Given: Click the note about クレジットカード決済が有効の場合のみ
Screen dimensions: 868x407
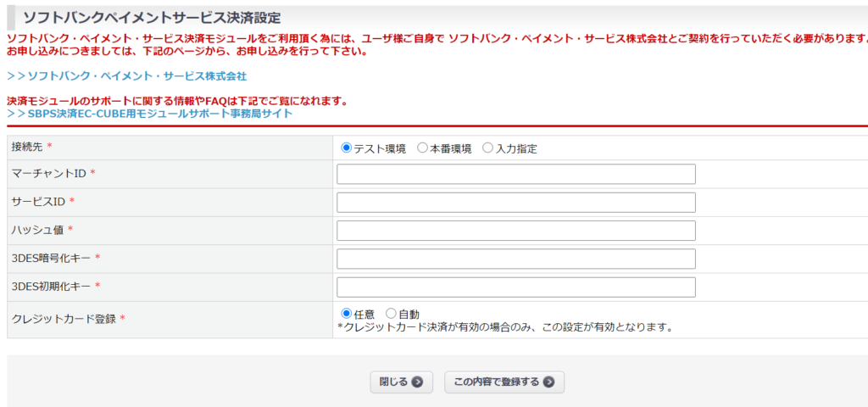Looking at the screenshot, I should point(504,326).
